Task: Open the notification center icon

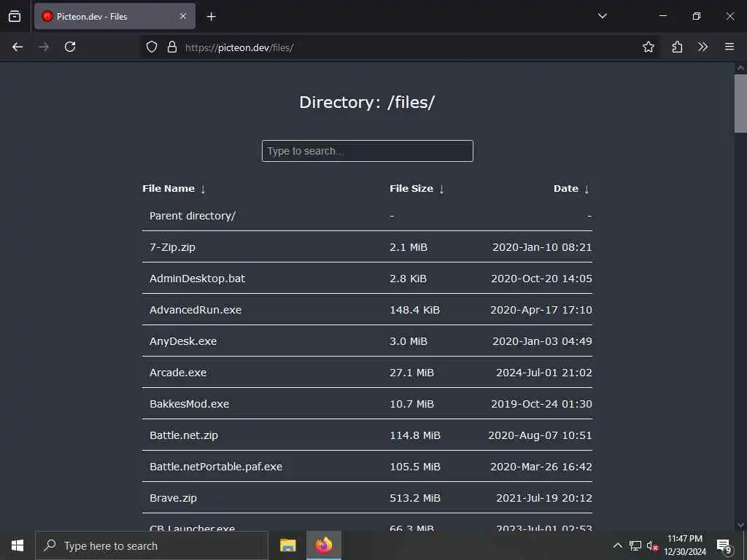Action: click(x=724, y=545)
